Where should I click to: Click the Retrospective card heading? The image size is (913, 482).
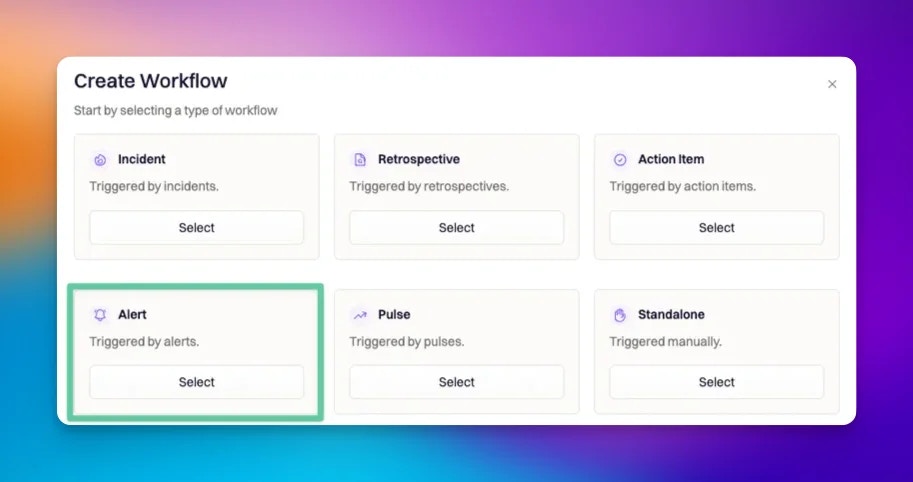point(419,159)
